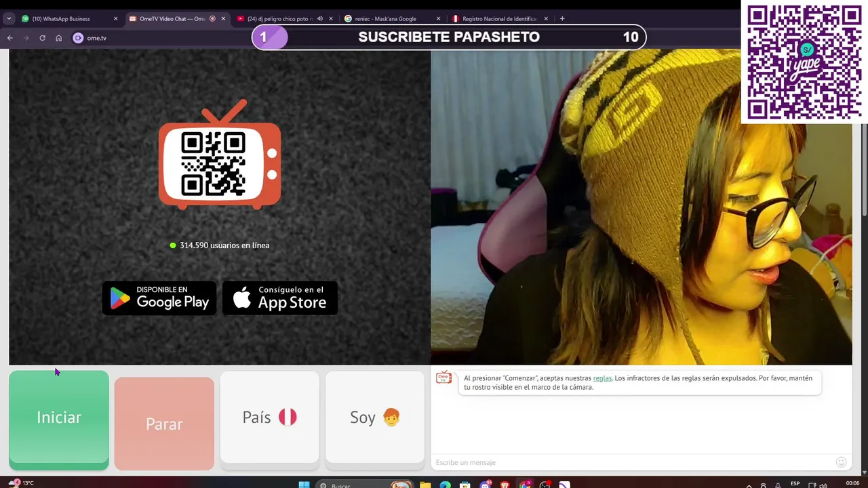Close the reniec Google tab
868x488 pixels.
click(439, 19)
